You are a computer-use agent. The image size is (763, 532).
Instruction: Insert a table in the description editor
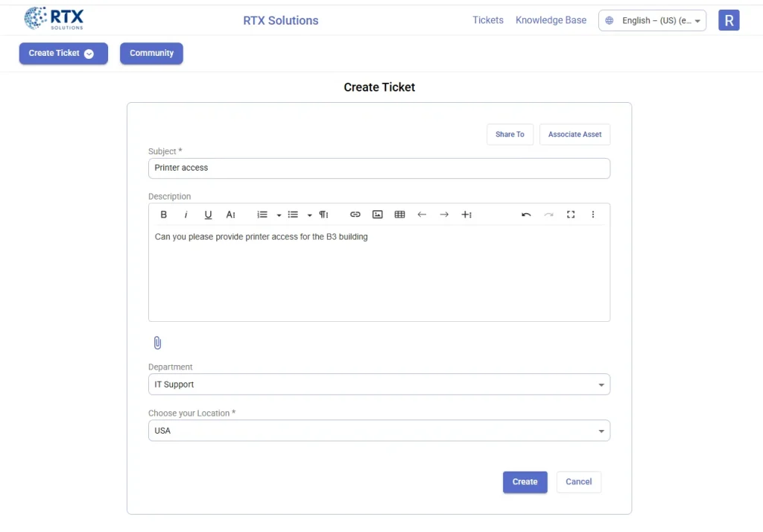(x=400, y=215)
